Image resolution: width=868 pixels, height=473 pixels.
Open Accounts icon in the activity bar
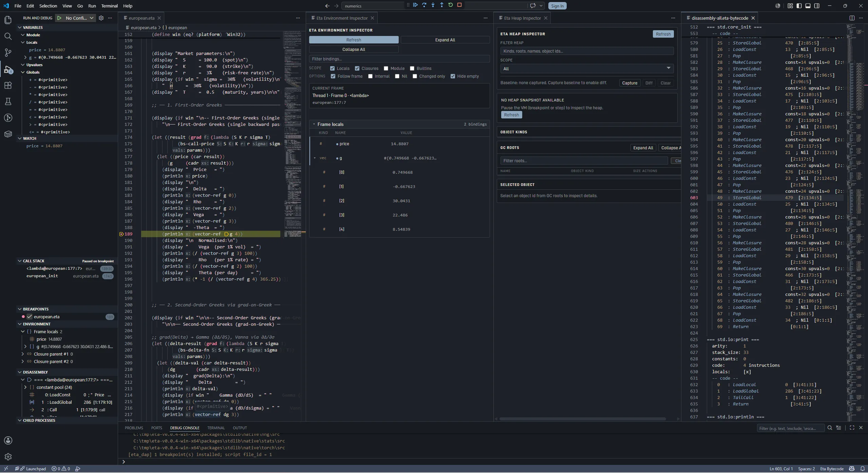8,440
